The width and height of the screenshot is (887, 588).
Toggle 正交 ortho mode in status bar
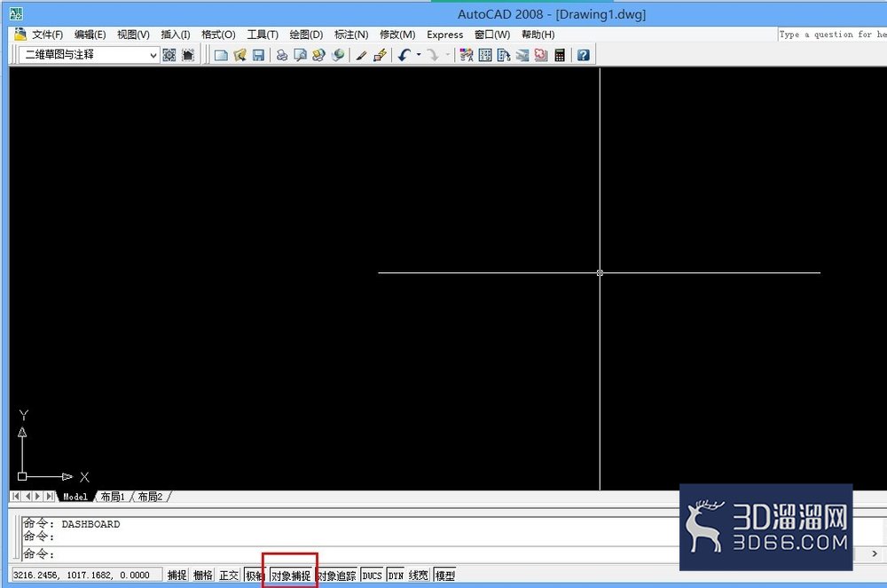click(229, 575)
